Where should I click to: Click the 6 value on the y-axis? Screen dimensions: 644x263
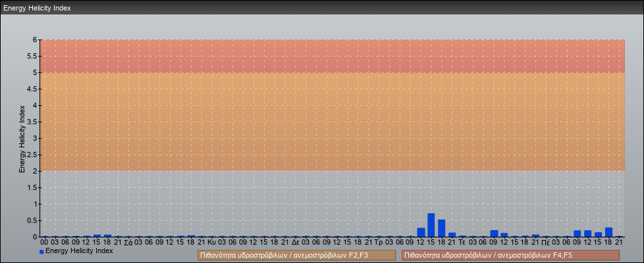click(36, 40)
